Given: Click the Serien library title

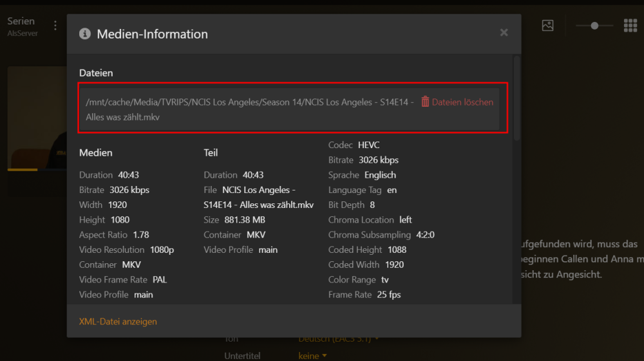Looking at the screenshot, I should (21, 21).
